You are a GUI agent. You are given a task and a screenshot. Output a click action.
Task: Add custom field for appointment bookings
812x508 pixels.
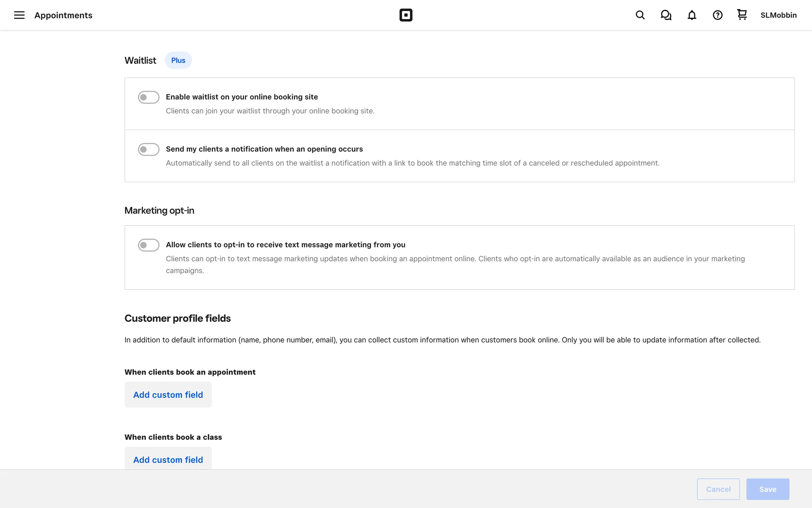(168, 395)
